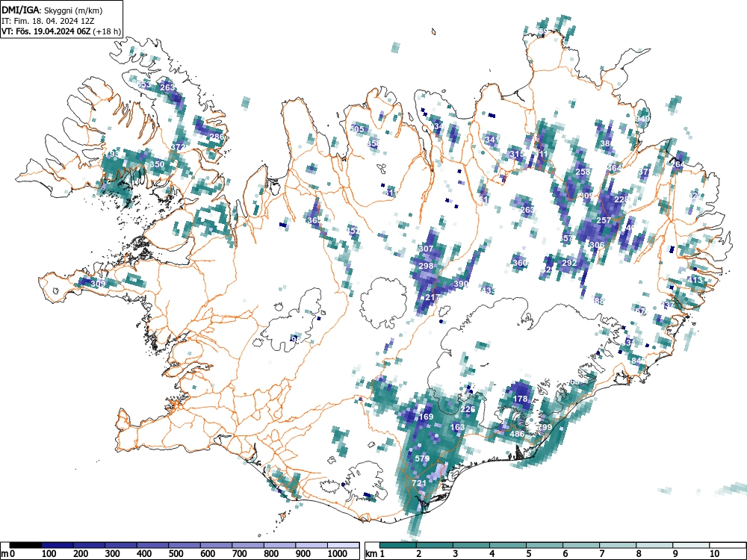Click the "3" label on the km scale

(456, 554)
